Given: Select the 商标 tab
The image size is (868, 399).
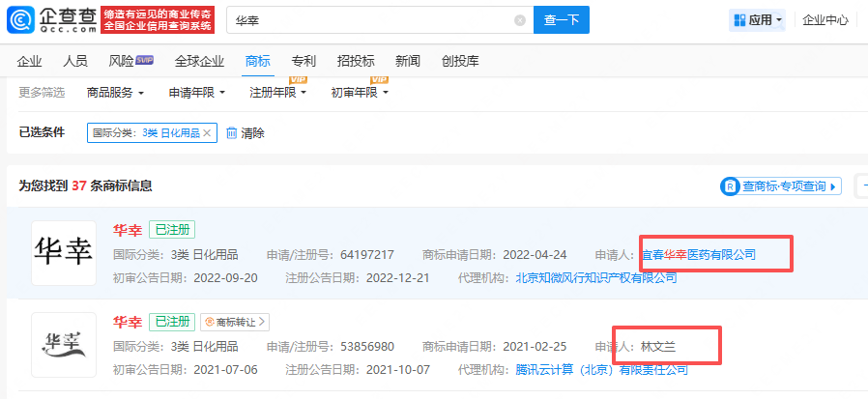Looking at the screenshot, I should pyautogui.click(x=257, y=62).
